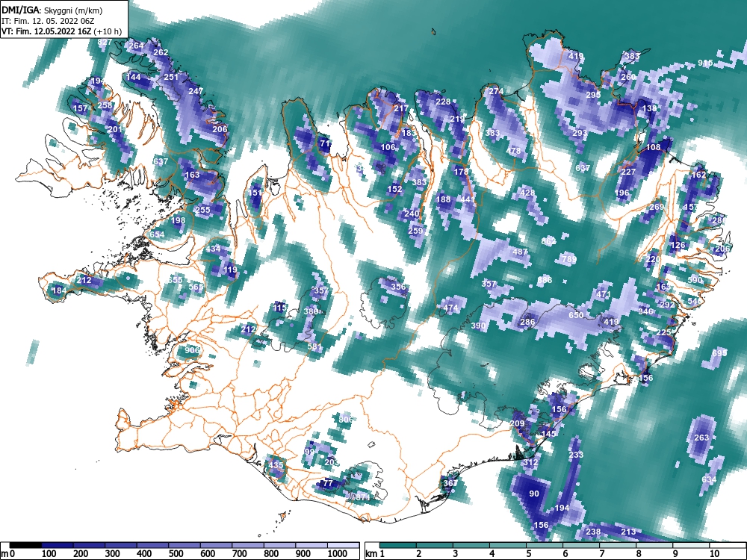
Task: Click the black 0–100 m legend swatch
Action: point(25,545)
